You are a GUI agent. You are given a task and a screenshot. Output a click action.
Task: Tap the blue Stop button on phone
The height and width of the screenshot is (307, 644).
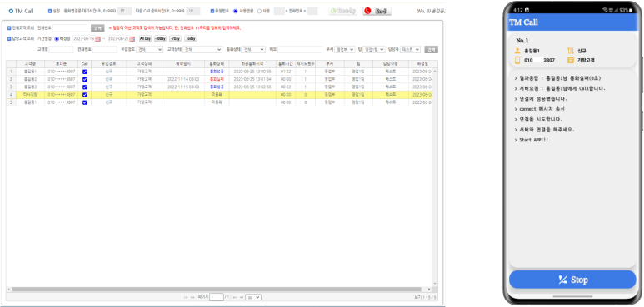(572, 280)
